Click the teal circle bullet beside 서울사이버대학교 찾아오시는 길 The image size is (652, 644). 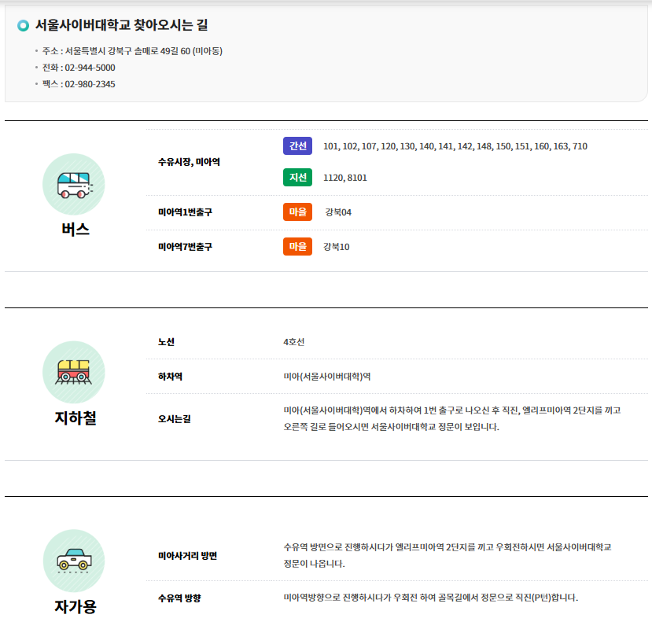(24, 26)
